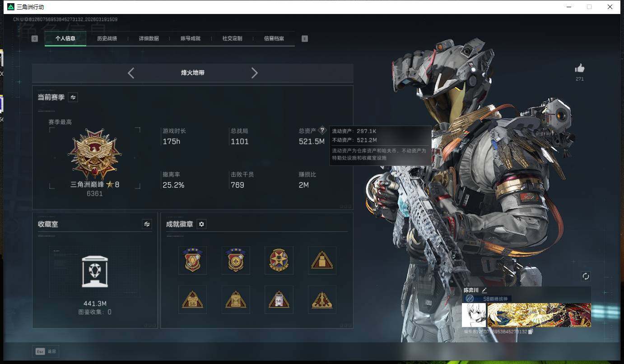The height and width of the screenshot is (364, 624).
Task: Close the 三角洲行动 window
Action: [610, 7]
